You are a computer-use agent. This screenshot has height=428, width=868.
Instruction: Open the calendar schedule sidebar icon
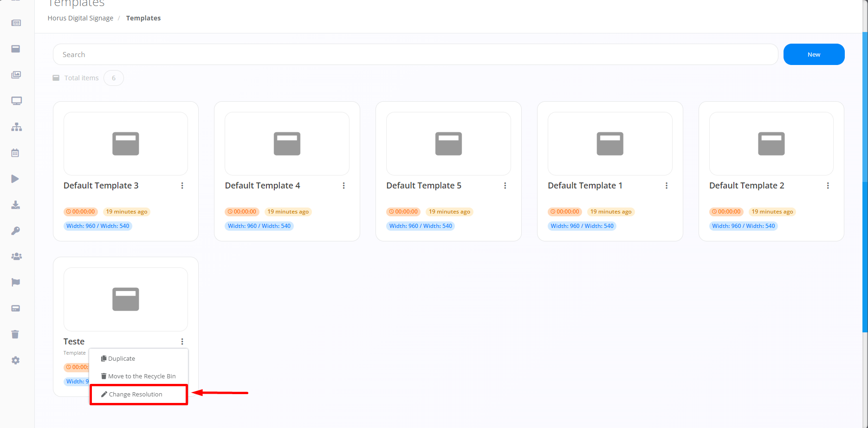pos(15,153)
